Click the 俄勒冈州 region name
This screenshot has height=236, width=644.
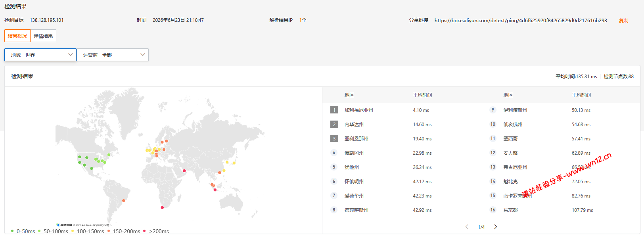[354, 153]
